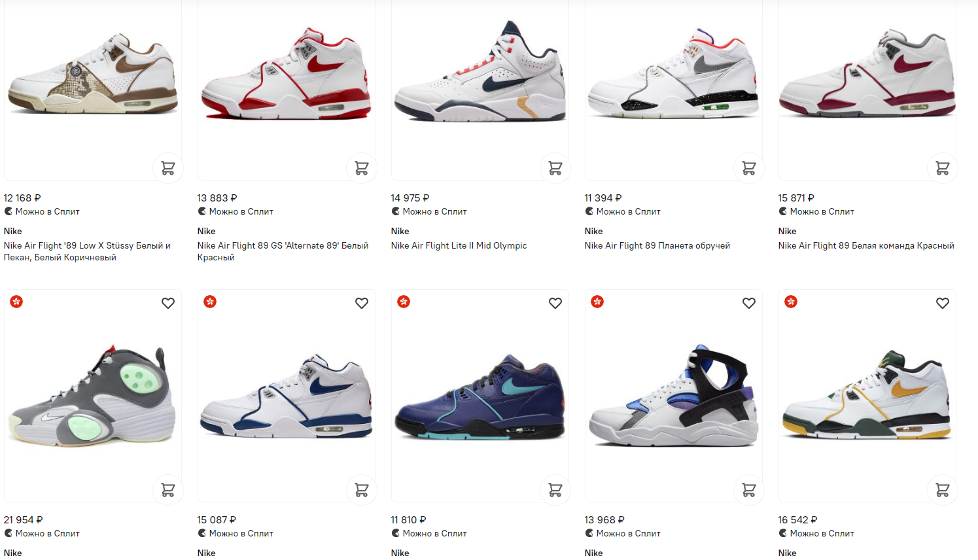978x560 pixels.
Task: Add Белая команда Красный sneaker to cart
Action: [943, 168]
